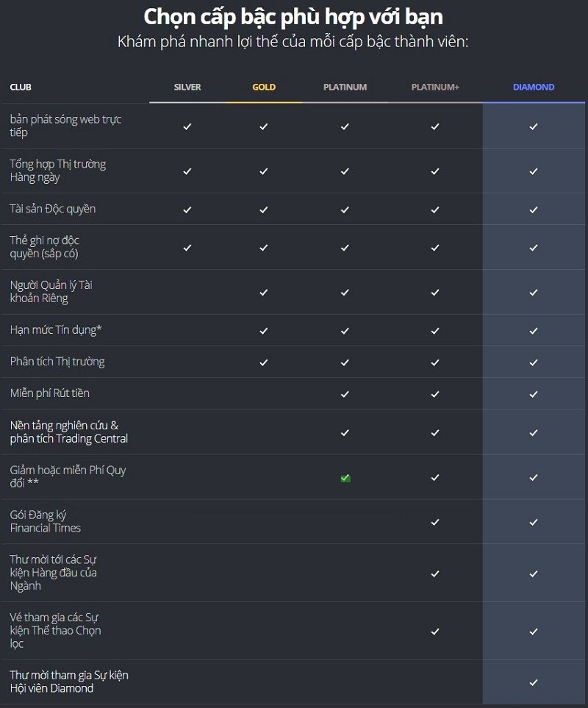Click Platinum+ checkmark for Gói Đăng ký Financial Times

tap(435, 522)
